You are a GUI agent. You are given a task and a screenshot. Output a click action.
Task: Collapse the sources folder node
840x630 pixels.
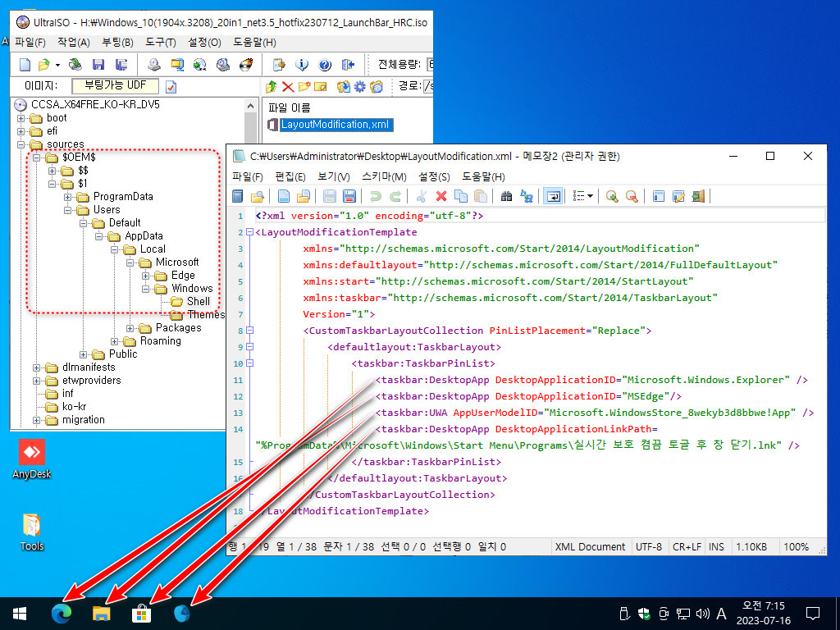point(21,144)
